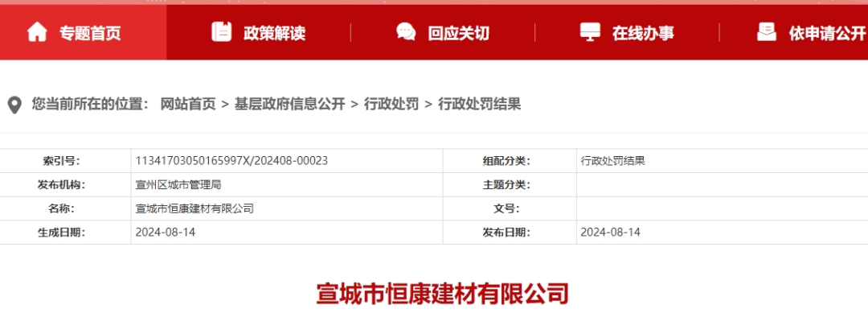Screen dimensions: 868x313
Task: Select the 生成日期 value 2024-08-14
Action: (166, 233)
